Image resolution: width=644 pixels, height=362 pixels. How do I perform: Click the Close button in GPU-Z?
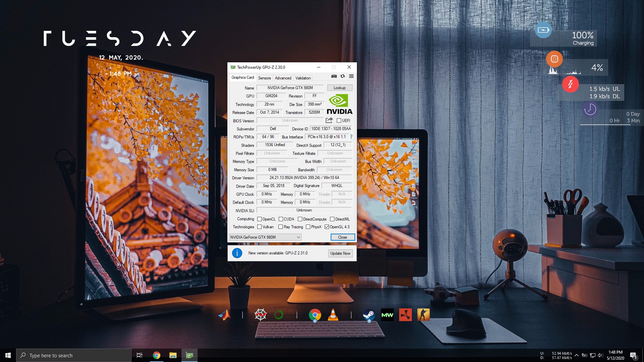click(342, 237)
